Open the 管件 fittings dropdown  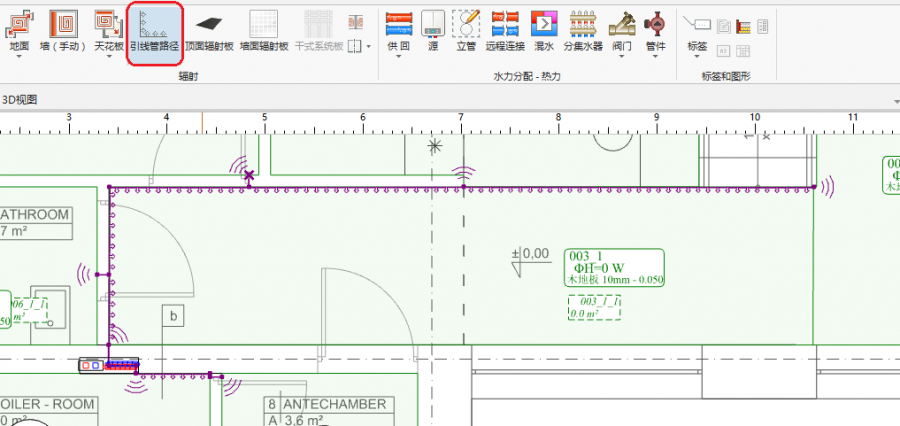[x=656, y=56]
